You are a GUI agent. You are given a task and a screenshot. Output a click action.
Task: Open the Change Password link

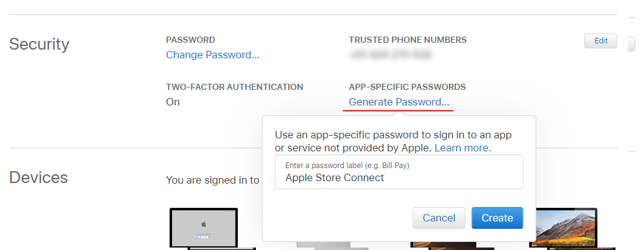pyautogui.click(x=212, y=55)
